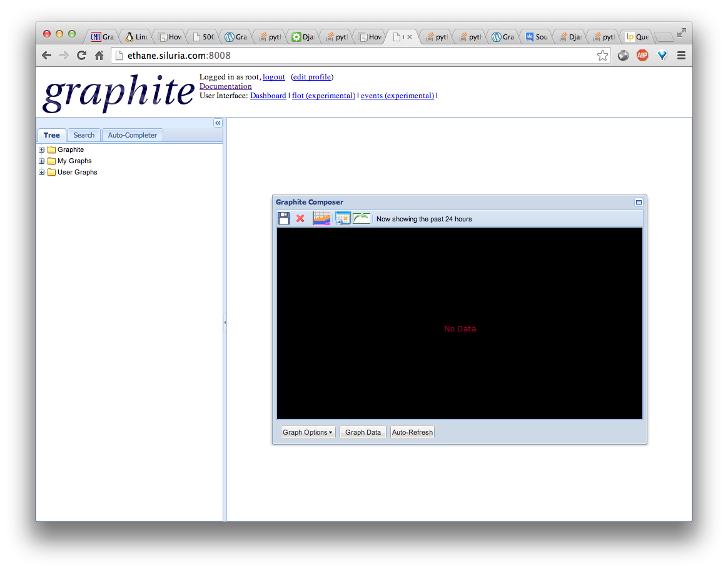This screenshot has width=728, height=571.
Task: Switch to the Sou browser tab
Action: click(x=536, y=37)
